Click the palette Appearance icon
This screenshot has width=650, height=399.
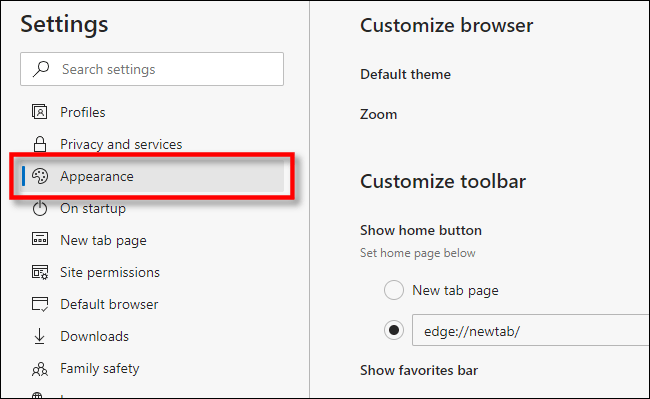pyautogui.click(x=40, y=176)
